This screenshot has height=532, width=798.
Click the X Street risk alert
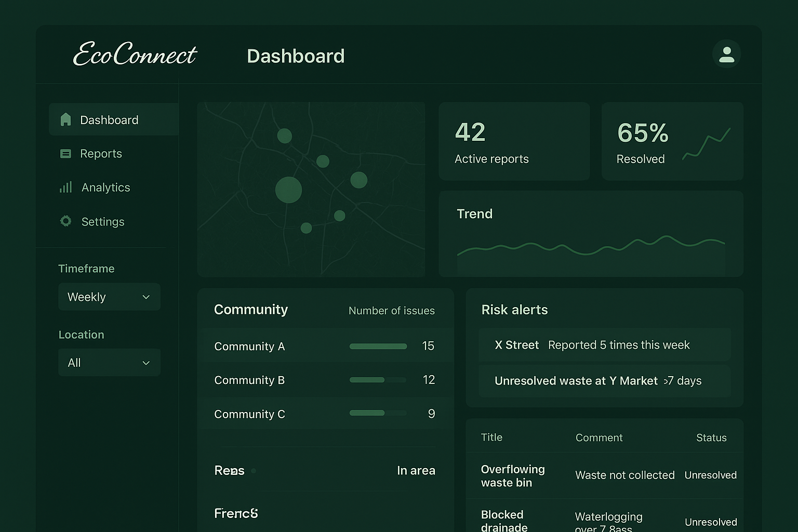point(604,344)
